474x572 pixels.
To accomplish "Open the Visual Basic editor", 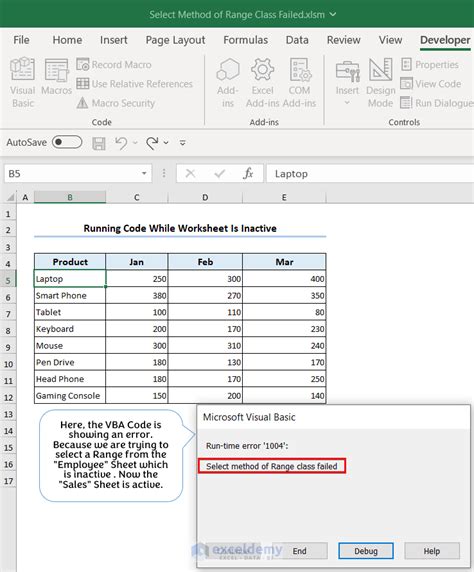I will point(23,82).
